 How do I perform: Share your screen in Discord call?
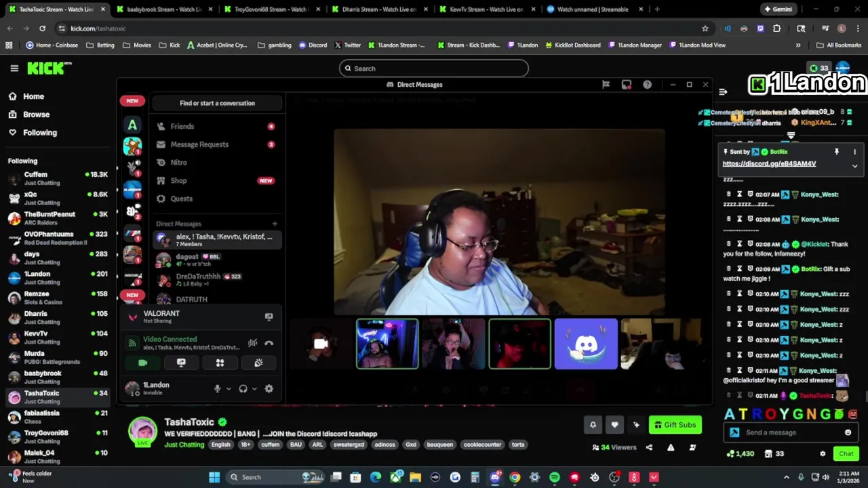coord(181,363)
